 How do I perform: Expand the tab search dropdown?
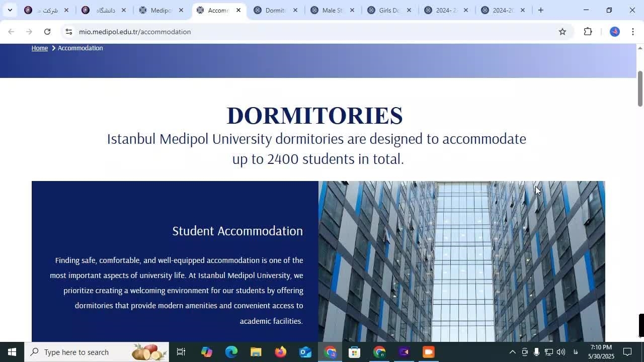[x=10, y=10]
